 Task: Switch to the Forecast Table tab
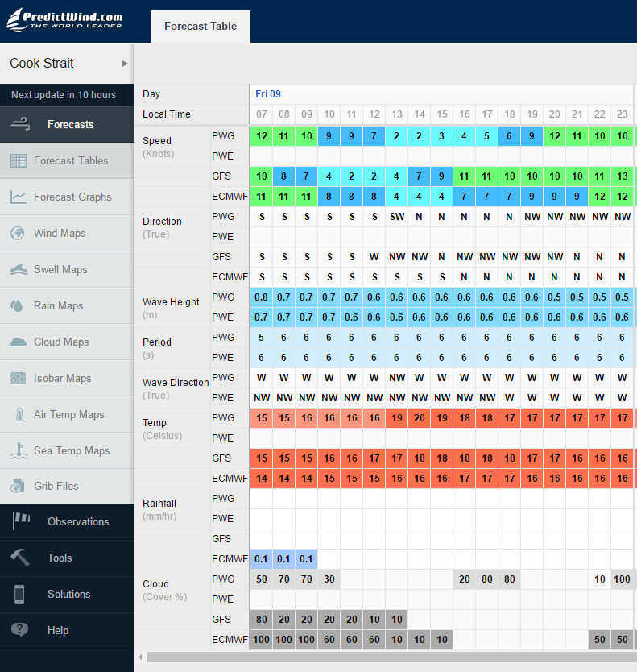[201, 26]
